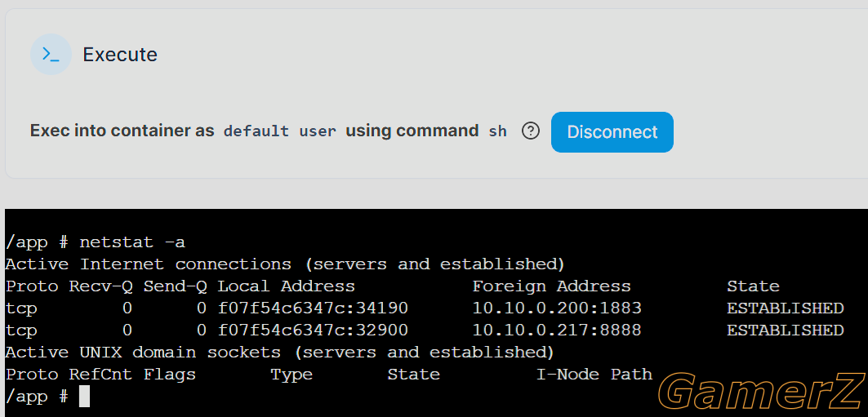Click the second ESTABLISHED state entry

[x=785, y=330]
